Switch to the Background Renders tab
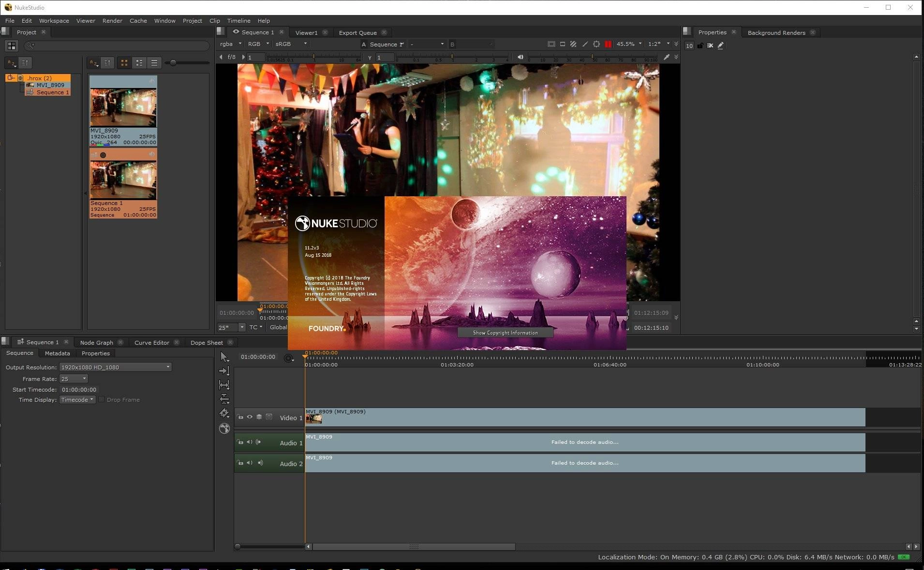Viewport: 924px width, 570px height. [776, 33]
